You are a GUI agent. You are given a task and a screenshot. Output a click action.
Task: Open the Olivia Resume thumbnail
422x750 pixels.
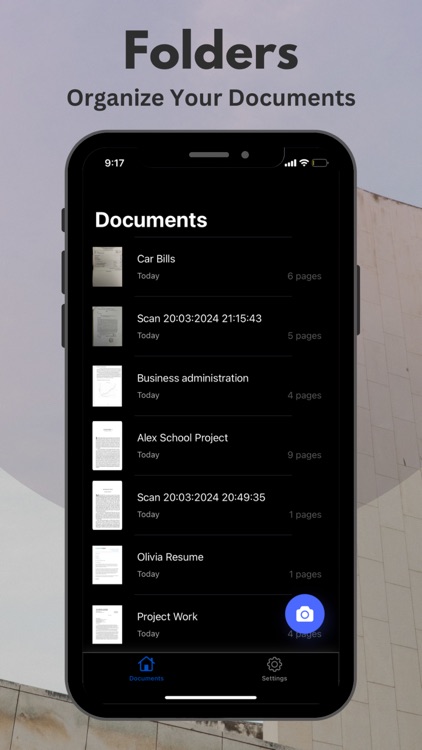pyautogui.click(x=107, y=565)
